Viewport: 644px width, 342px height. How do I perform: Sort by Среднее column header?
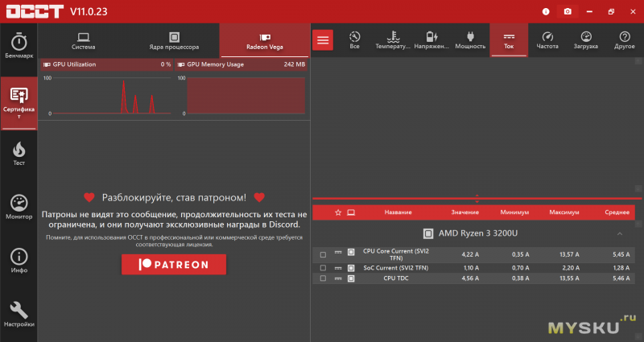click(x=617, y=212)
